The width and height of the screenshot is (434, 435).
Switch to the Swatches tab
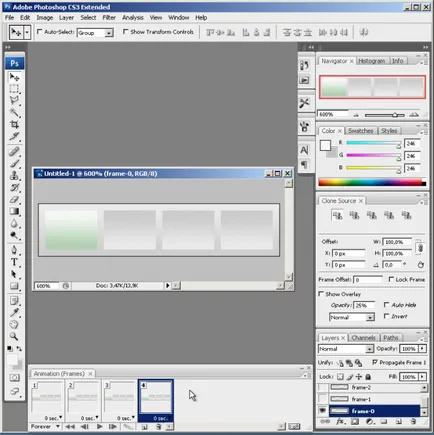[361, 131]
